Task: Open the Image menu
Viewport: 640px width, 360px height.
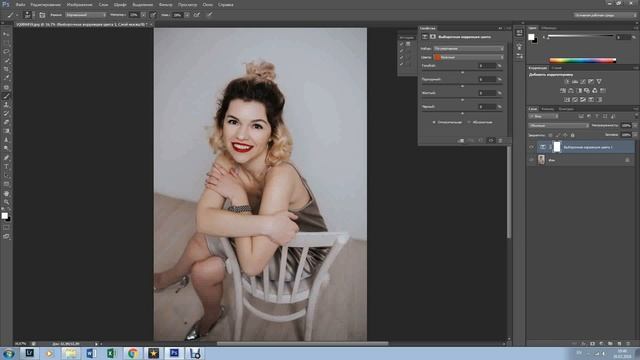Action: pos(79,4)
